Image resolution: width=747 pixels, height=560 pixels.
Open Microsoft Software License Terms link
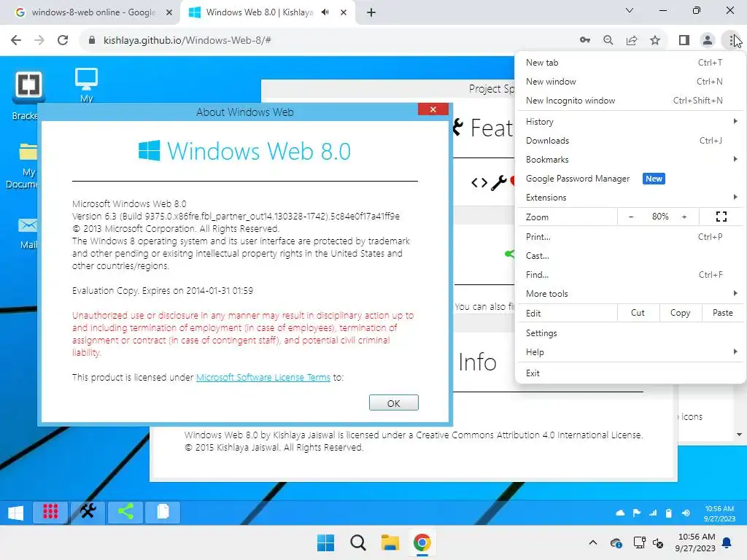pos(263,377)
